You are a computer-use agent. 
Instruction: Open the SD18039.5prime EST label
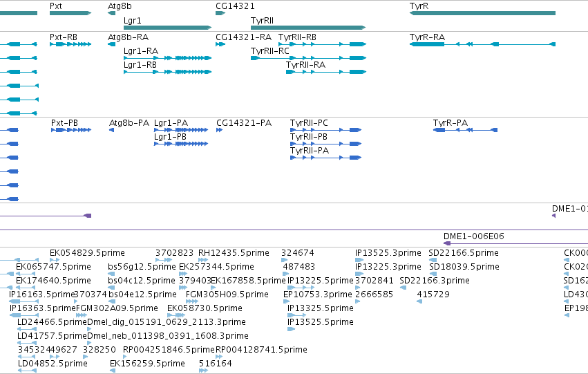point(464,267)
